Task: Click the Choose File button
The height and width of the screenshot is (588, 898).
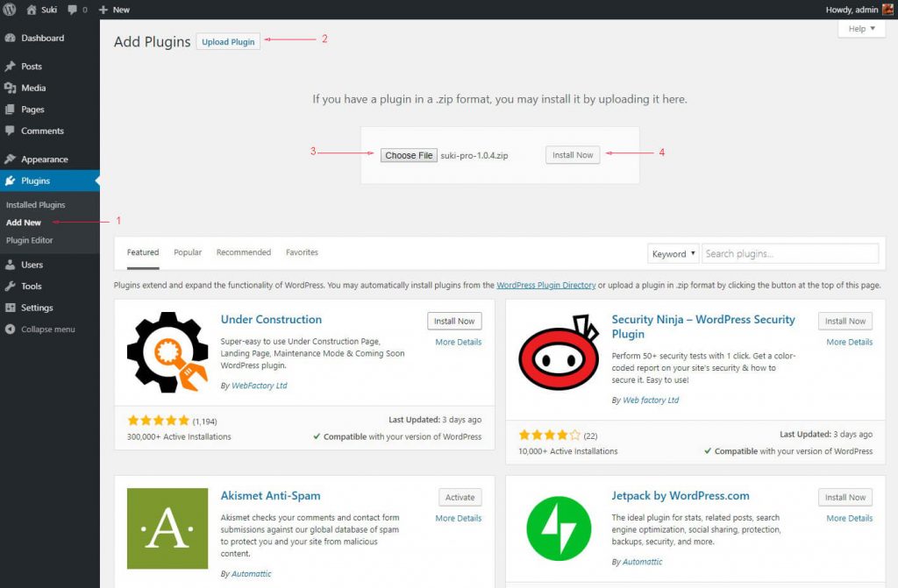Action: tap(409, 156)
